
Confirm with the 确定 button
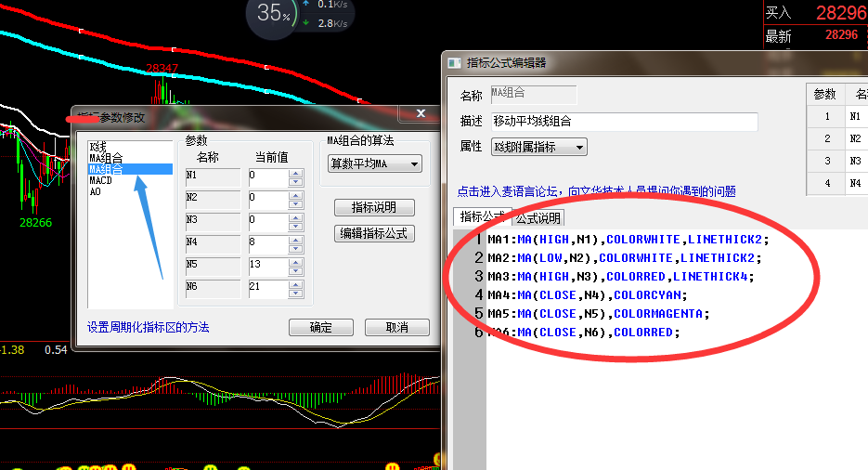coord(321,328)
